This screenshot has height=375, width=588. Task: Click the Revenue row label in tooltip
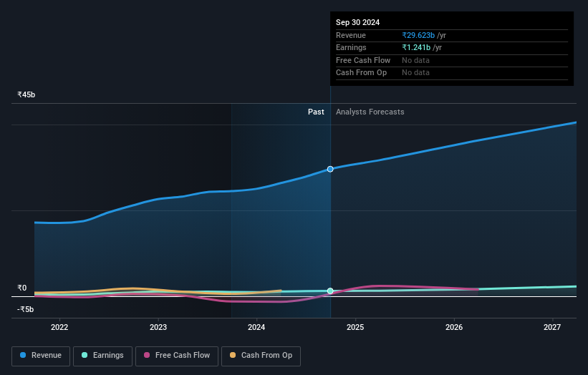click(x=351, y=35)
